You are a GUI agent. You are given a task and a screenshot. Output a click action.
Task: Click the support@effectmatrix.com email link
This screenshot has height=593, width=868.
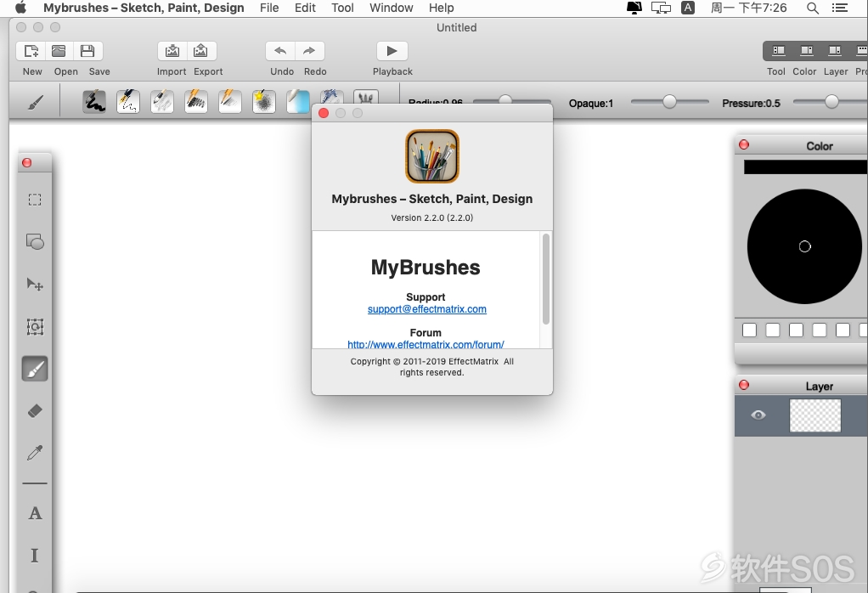(x=427, y=309)
